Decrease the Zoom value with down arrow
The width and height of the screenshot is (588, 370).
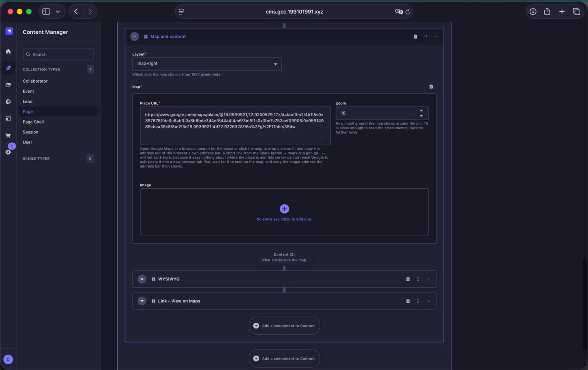421,116
